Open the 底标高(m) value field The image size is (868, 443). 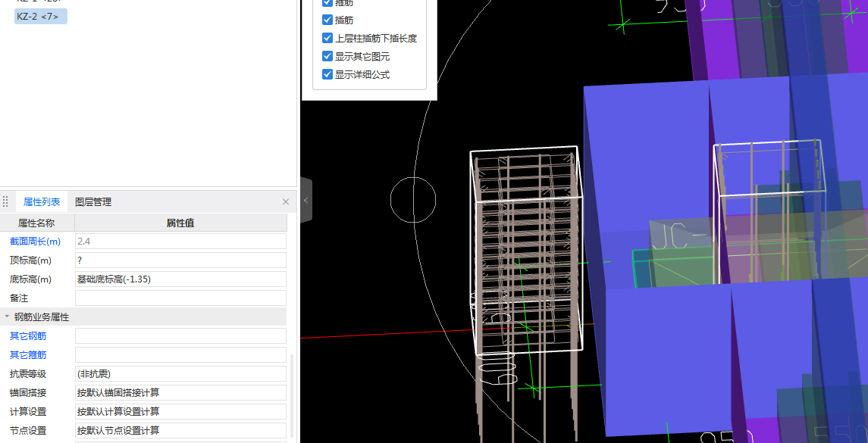180,279
